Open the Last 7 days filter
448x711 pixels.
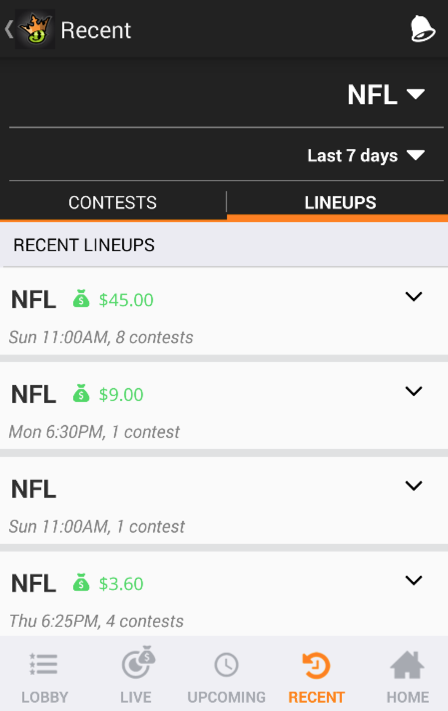coord(366,156)
